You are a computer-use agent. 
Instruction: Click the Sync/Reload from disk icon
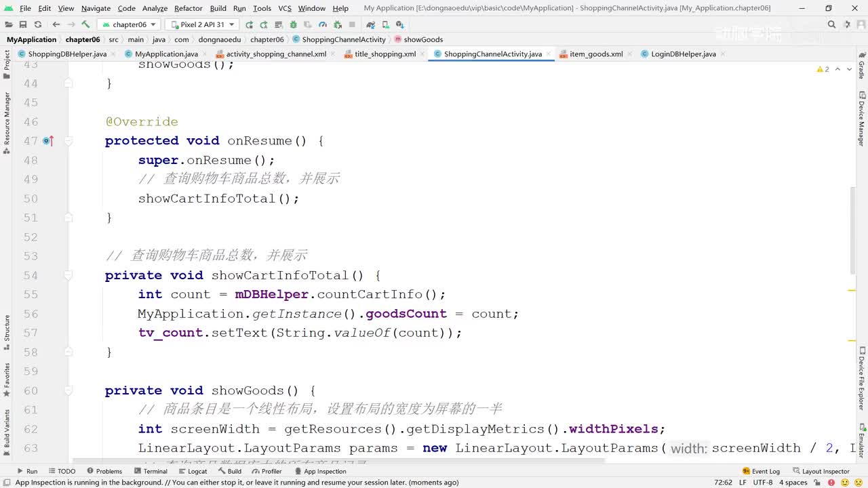38,24
